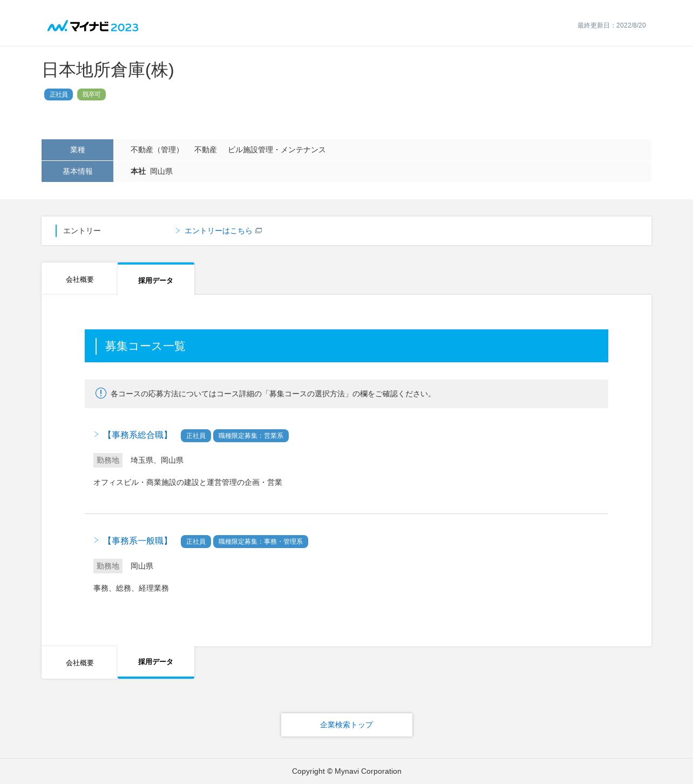Click the 事務、総務、経理業務 description

point(131,588)
